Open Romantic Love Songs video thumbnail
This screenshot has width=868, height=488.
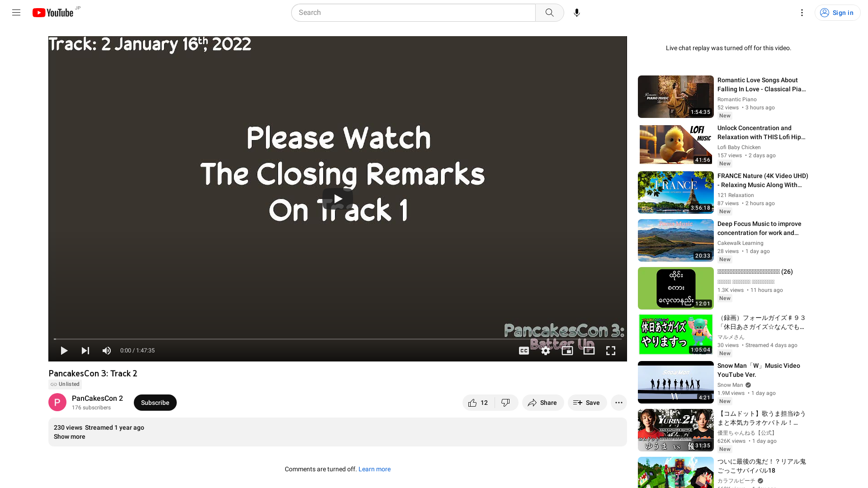pyautogui.click(x=676, y=97)
